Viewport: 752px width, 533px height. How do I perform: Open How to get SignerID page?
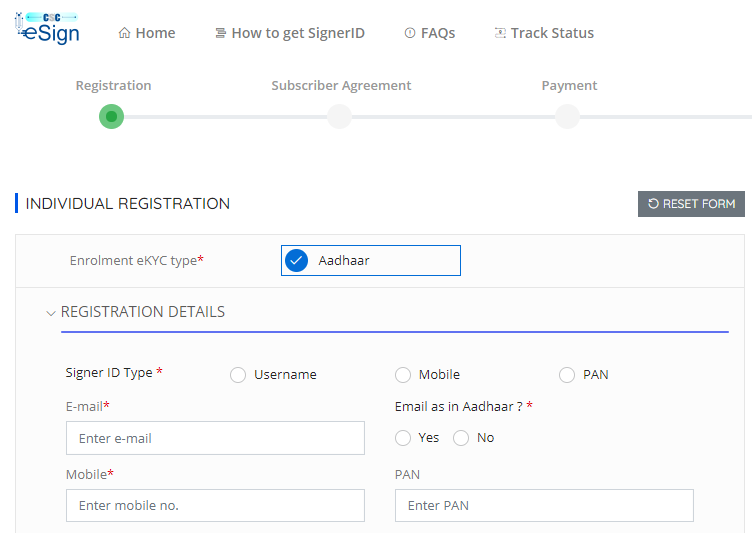click(290, 33)
